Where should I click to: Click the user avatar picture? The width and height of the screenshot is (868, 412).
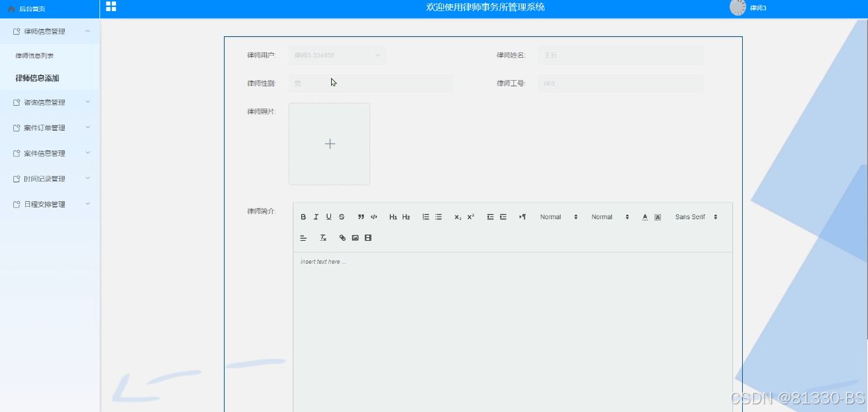(738, 8)
